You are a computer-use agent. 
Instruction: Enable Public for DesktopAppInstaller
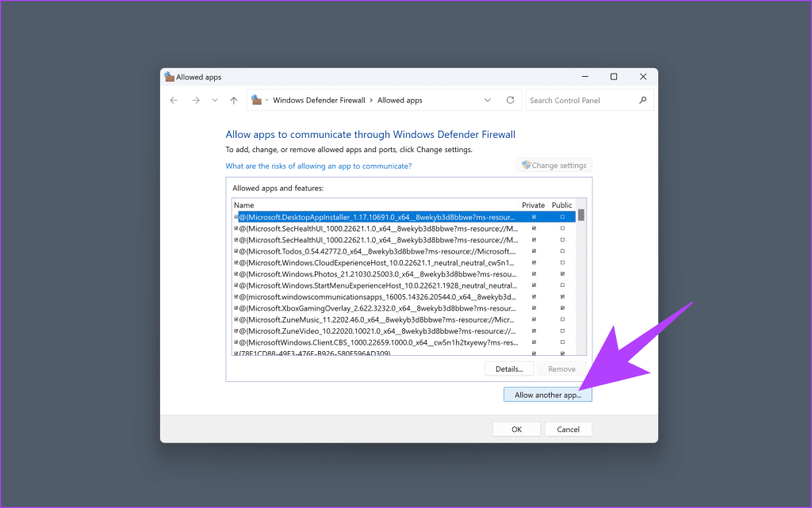pos(562,217)
